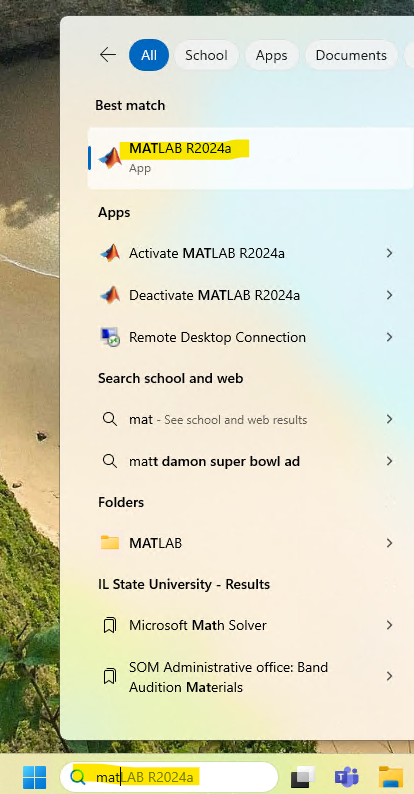Click the Activate MATLAB R2024a icon
The image size is (414, 794).
click(x=110, y=253)
